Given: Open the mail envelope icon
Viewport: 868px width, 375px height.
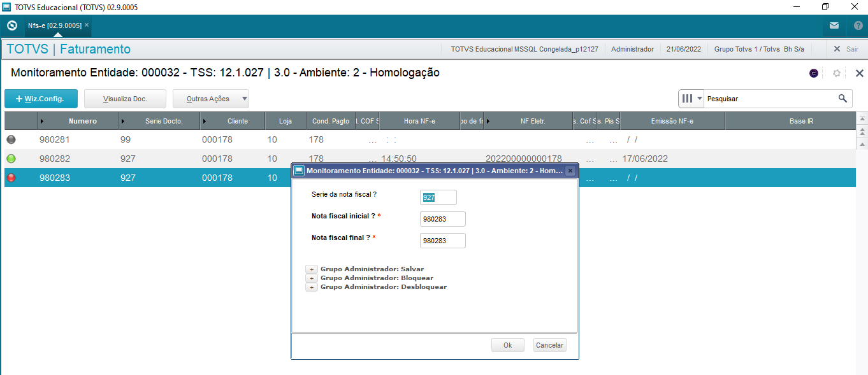Looking at the screenshot, I should 834,26.
